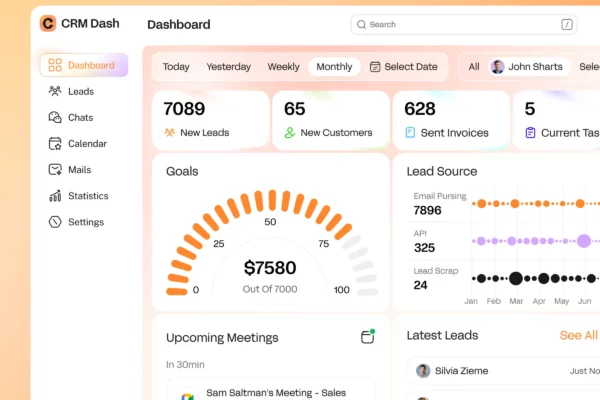The height and width of the screenshot is (400, 600).
Task: Open the Settings sidebar icon
Action: point(55,222)
